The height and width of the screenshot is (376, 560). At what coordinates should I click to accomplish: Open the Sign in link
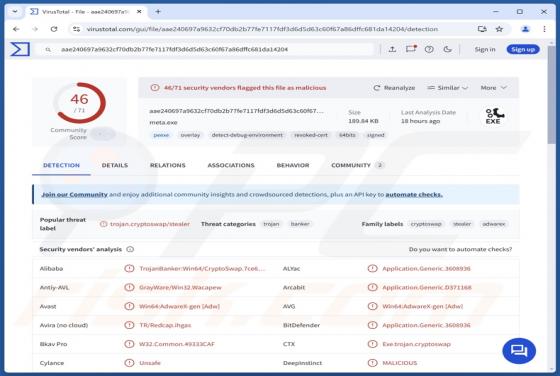[485, 49]
